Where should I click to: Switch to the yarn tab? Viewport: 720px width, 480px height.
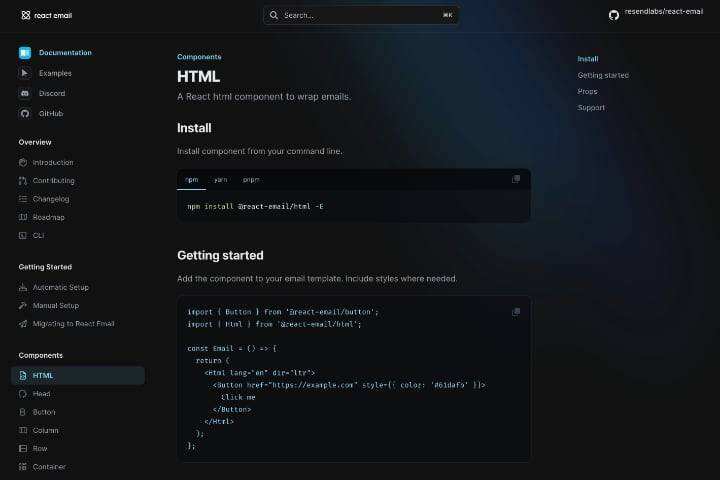(x=220, y=179)
